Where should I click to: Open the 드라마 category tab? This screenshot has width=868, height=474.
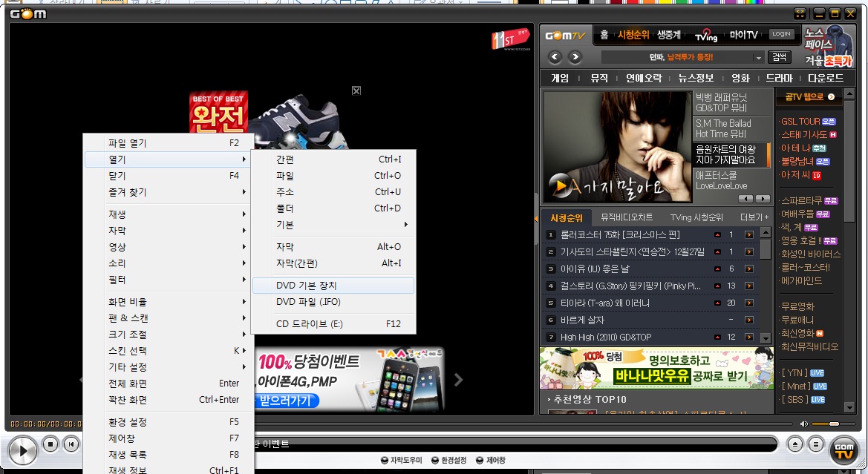click(x=779, y=78)
